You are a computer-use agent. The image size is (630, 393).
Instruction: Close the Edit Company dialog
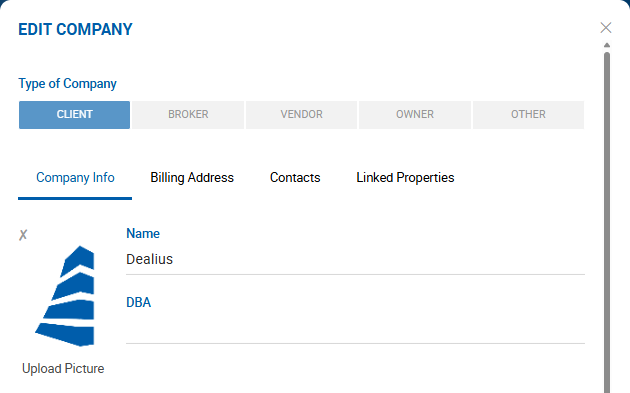point(606,28)
